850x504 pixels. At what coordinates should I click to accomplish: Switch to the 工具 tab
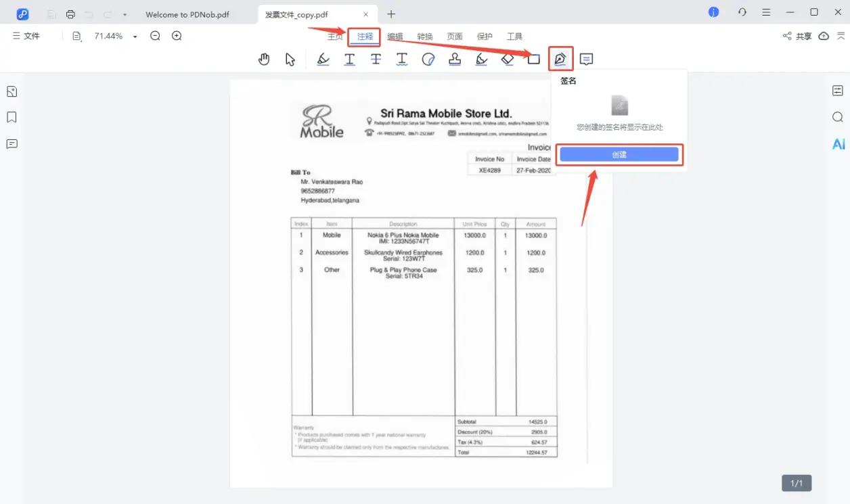click(x=515, y=37)
